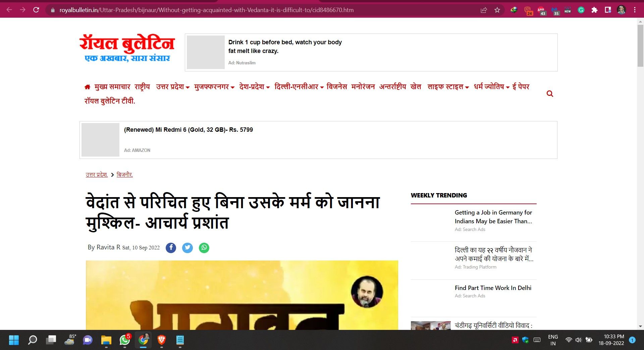Open the मनोरंजन menu item
The width and height of the screenshot is (644, 350).
pyautogui.click(x=363, y=87)
